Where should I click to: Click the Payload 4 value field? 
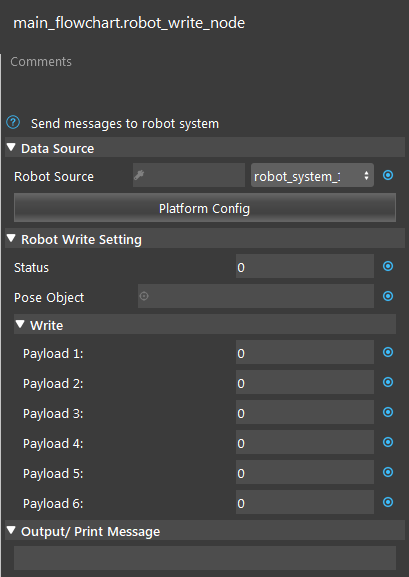[x=305, y=442]
